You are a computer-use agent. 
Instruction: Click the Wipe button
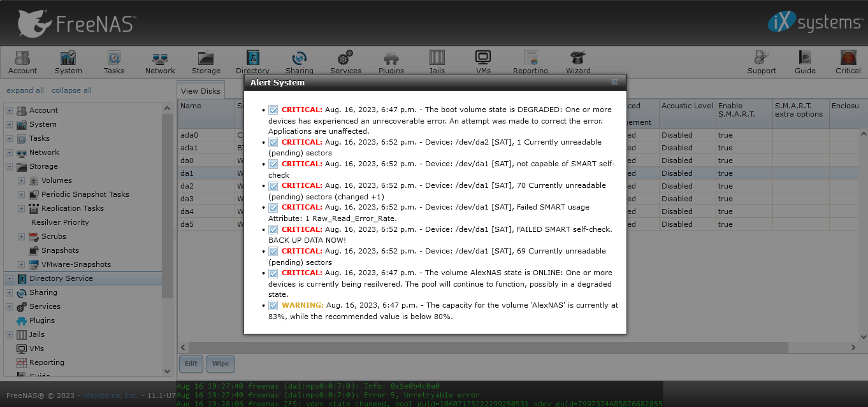tap(220, 364)
